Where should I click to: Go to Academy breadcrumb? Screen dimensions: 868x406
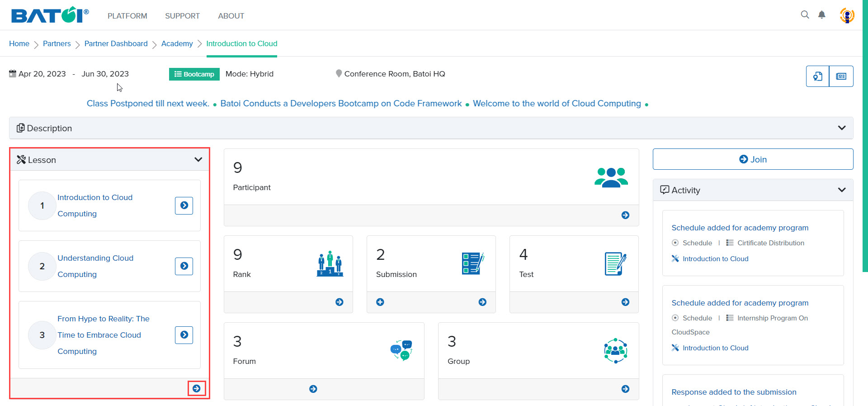(x=177, y=43)
